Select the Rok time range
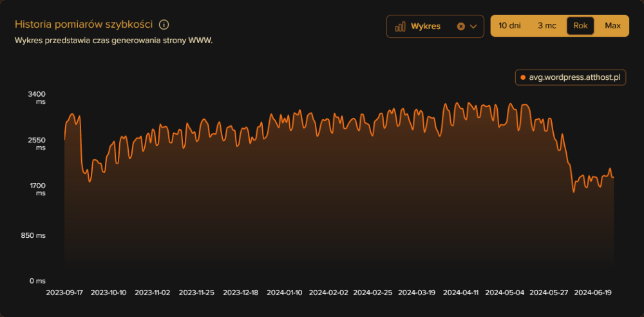This screenshot has height=317, width=644. [x=580, y=26]
